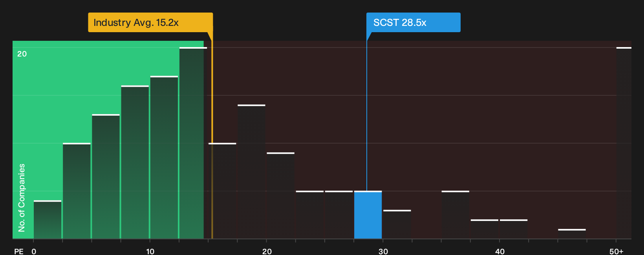This screenshot has width=644, height=255.
Task: Click the x-axis label 20
Action: 267,251
